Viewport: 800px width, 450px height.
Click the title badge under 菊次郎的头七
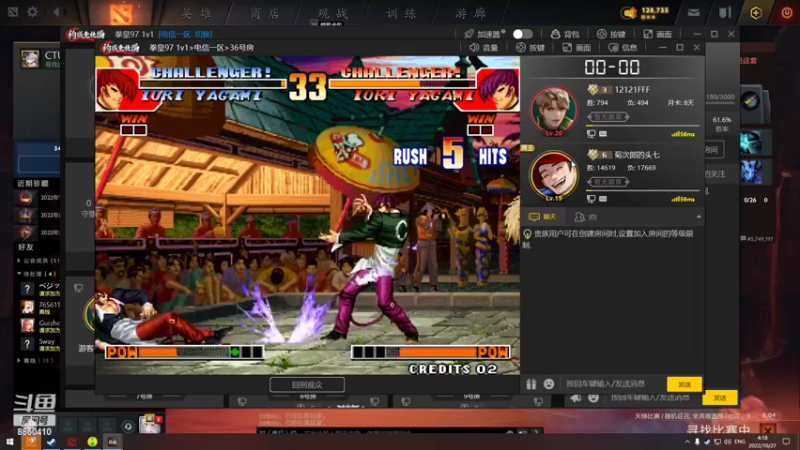tap(608, 182)
